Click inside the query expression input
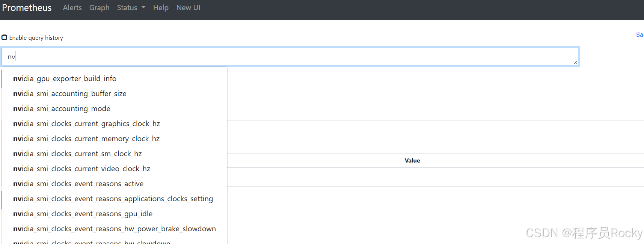644x244 pixels. coord(289,57)
